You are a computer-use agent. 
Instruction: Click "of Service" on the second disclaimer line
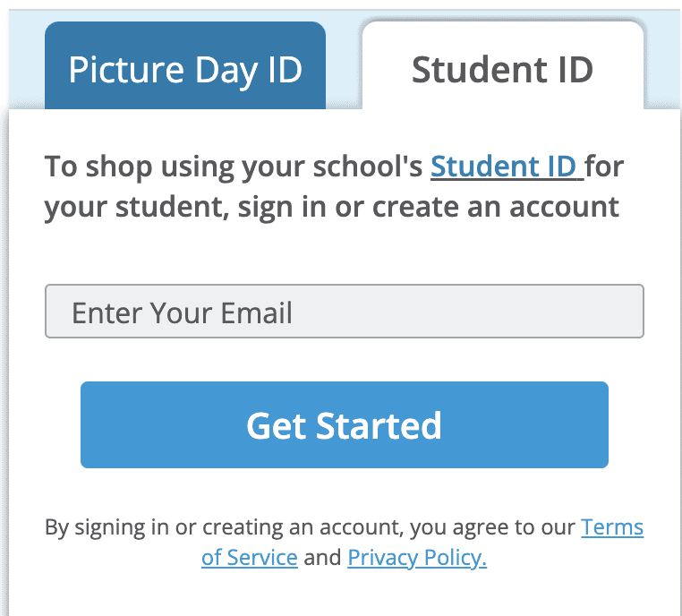(x=249, y=558)
